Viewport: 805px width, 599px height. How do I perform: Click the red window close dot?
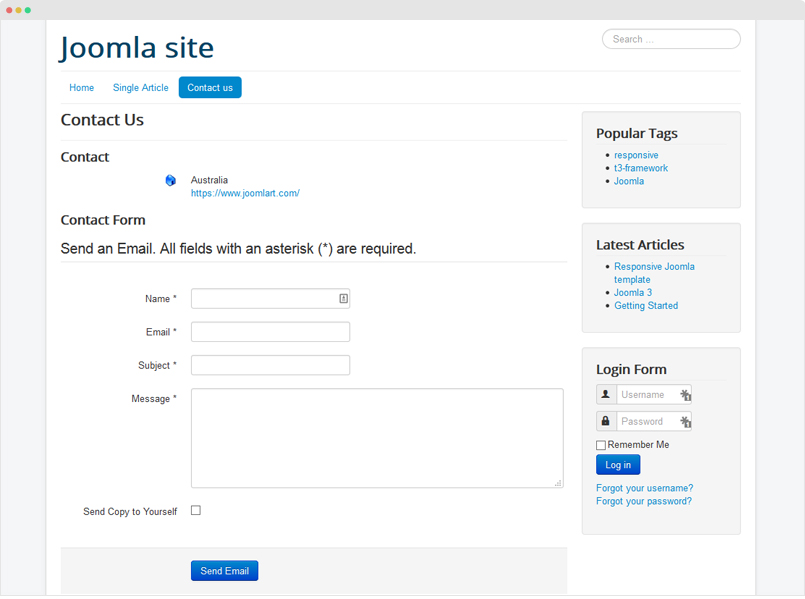click(9, 10)
